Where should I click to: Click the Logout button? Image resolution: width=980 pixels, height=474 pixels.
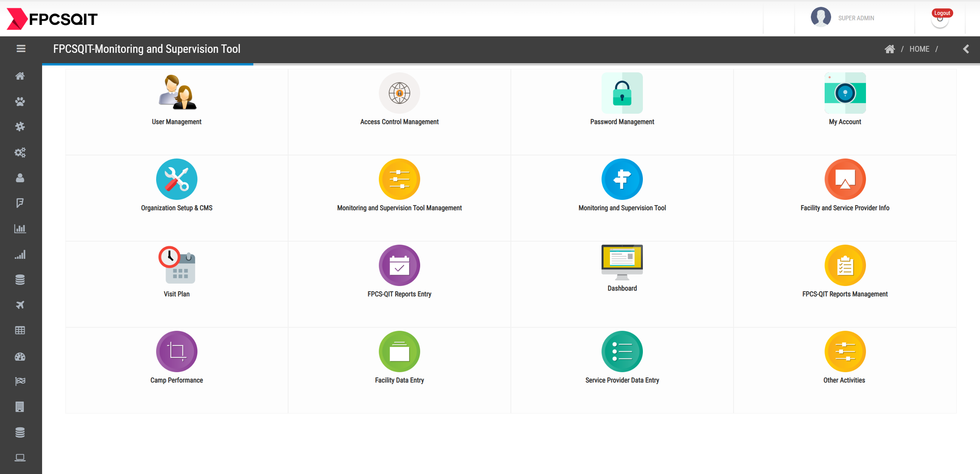[x=942, y=13]
